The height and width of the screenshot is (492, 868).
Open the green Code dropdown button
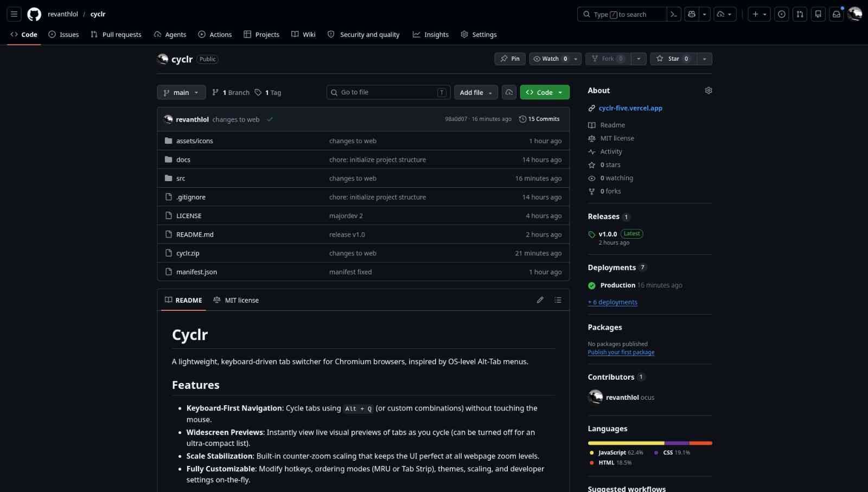pos(545,92)
